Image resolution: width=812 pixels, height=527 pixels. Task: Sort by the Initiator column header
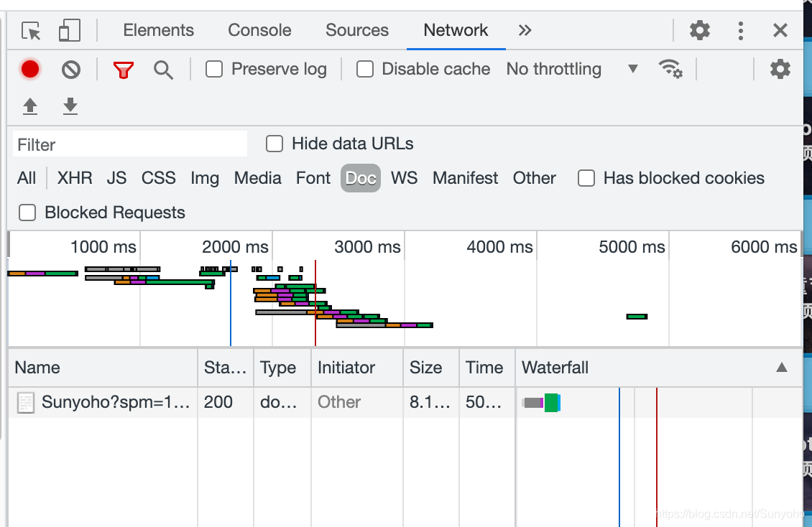click(x=357, y=368)
